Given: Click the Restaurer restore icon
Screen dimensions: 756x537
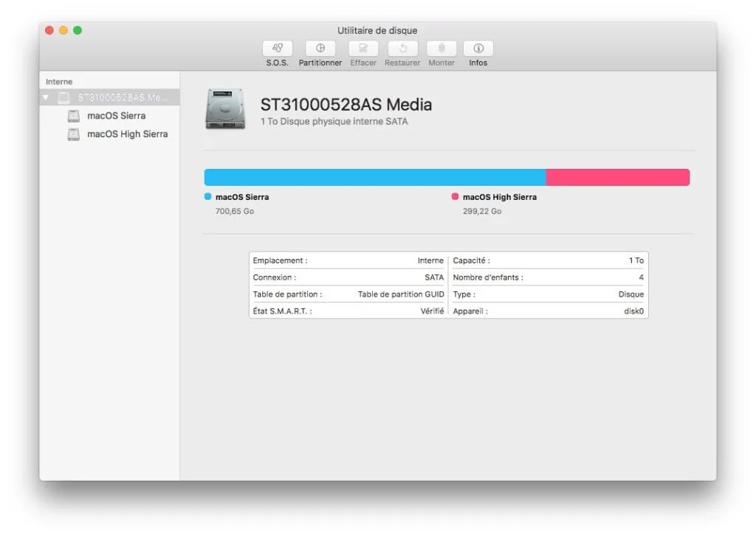Looking at the screenshot, I should [x=402, y=48].
